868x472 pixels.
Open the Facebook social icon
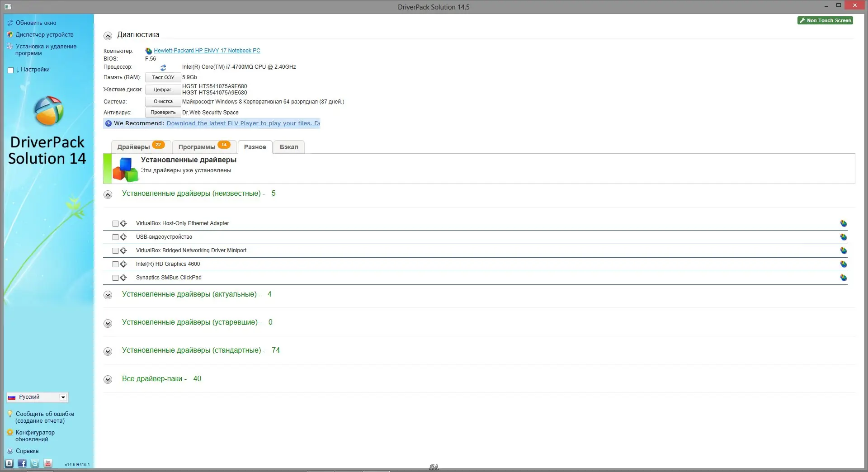click(x=22, y=463)
